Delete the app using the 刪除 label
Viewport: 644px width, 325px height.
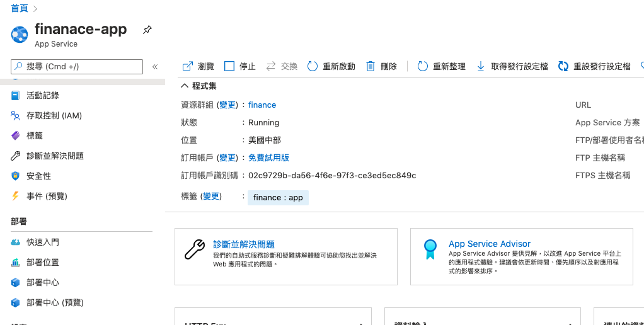click(389, 67)
